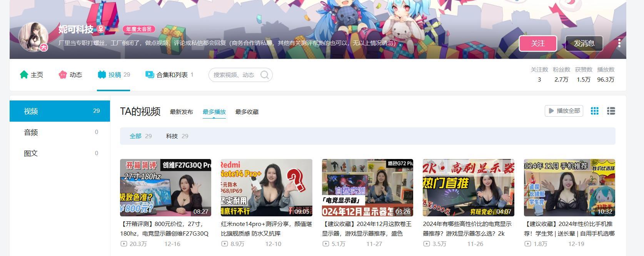Select 图文 in the left sidebar
The image size is (644, 256).
tap(60, 153)
